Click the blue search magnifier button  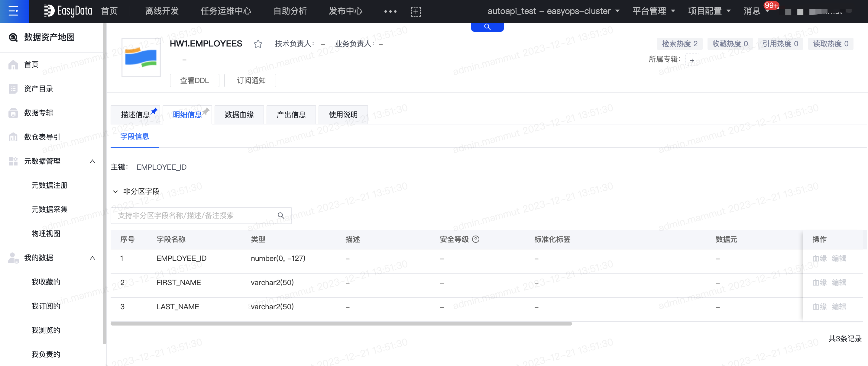[487, 26]
